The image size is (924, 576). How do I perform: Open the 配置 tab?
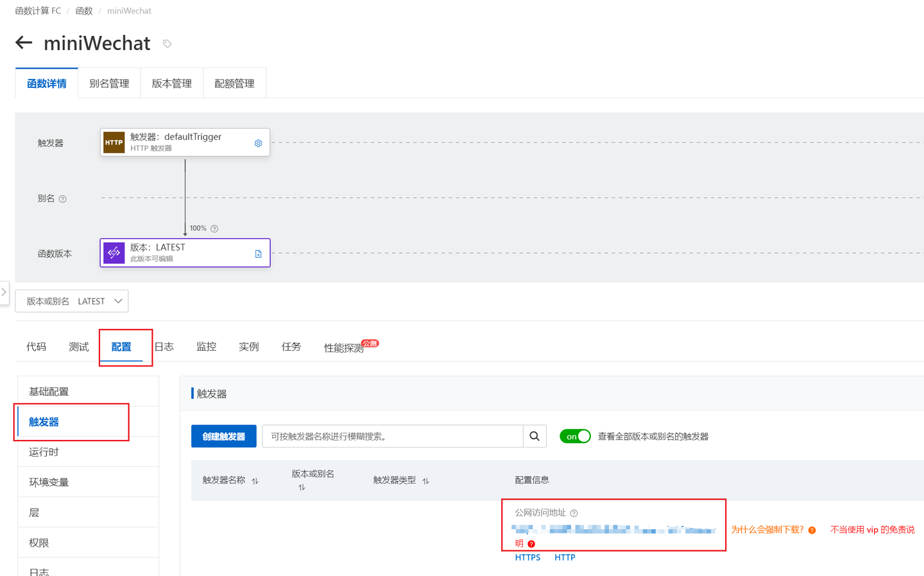[121, 347]
